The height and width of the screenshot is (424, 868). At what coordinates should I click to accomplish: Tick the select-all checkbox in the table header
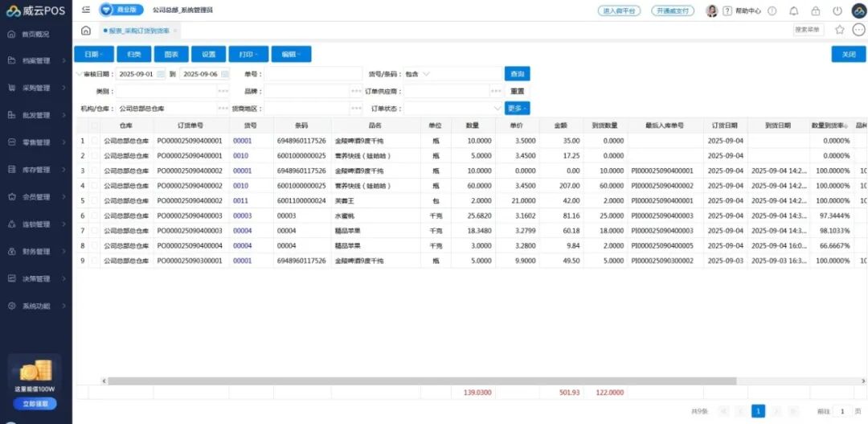tap(96, 126)
